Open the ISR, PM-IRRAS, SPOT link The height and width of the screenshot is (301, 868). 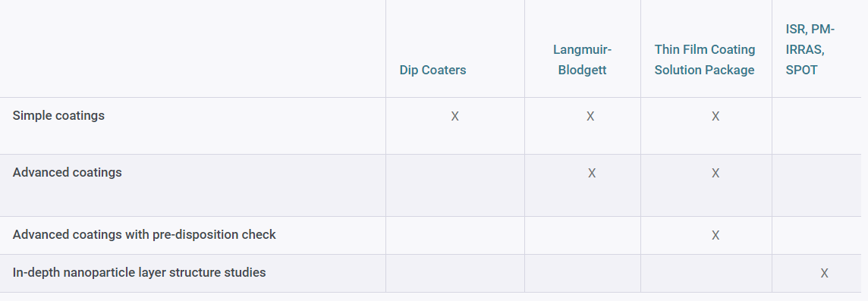tap(810, 50)
